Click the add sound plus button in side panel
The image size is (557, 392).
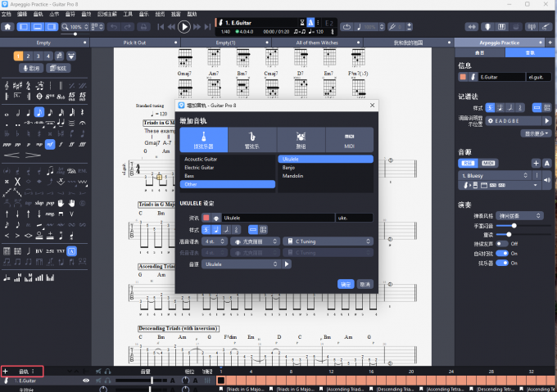(537, 164)
